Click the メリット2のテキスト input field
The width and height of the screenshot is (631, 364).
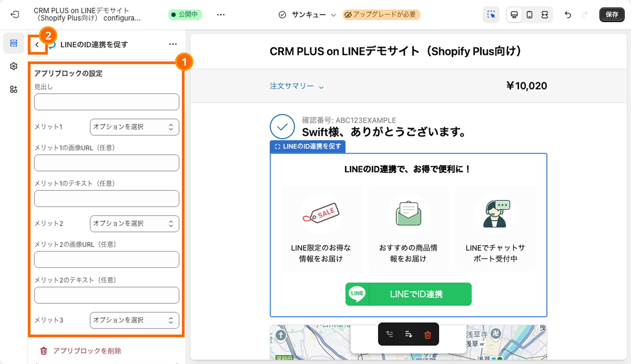pos(106,295)
